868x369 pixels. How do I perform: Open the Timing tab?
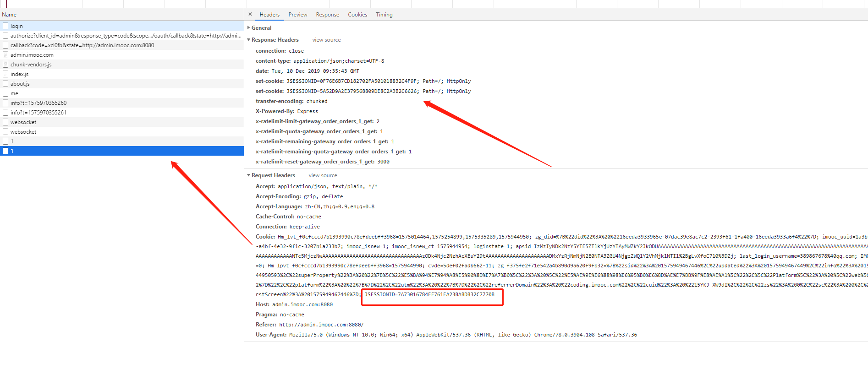[384, 15]
